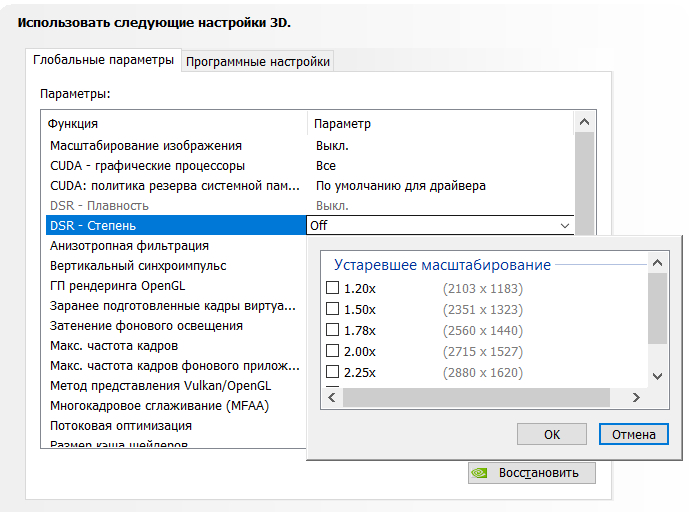The width and height of the screenshot is (700, 512).
Task: Open the Глобальные параметры tab
Action: [x=103, y=61]
